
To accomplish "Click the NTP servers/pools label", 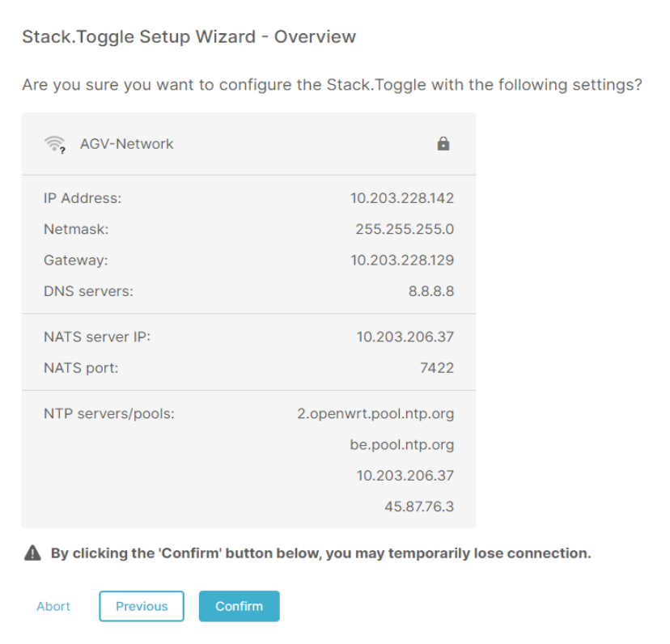I will (x=109, y=414).
